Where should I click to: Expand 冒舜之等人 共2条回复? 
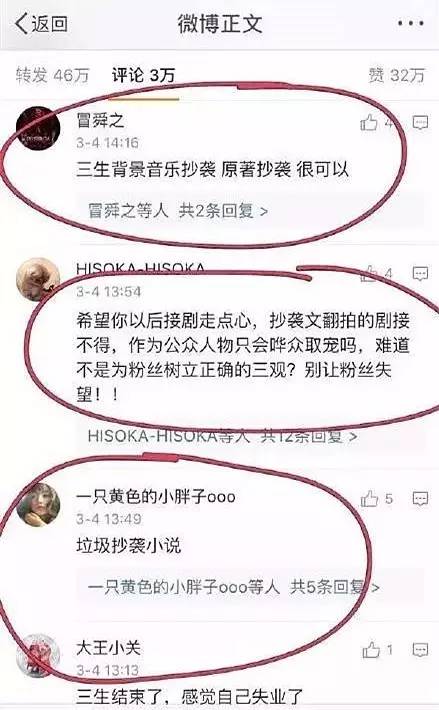coord(178,211)
